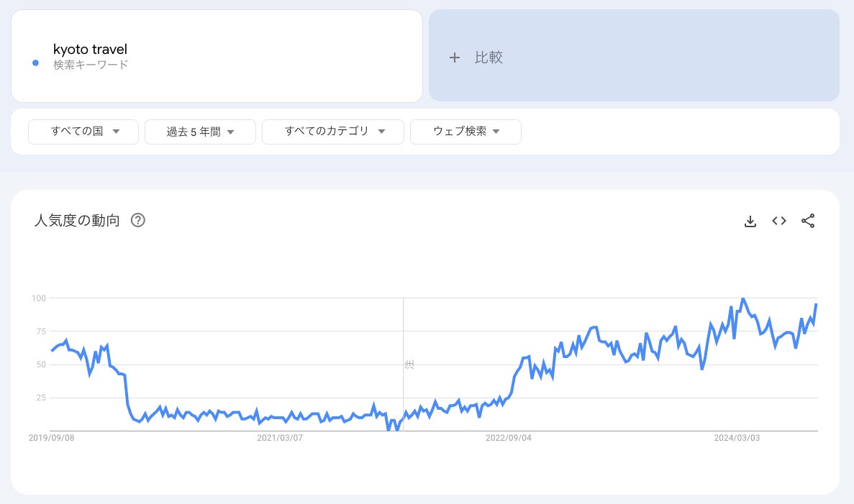Open the すべてのカテゴリ category dropdown
This screenshot has width=854, height=504.
point(334,132)
